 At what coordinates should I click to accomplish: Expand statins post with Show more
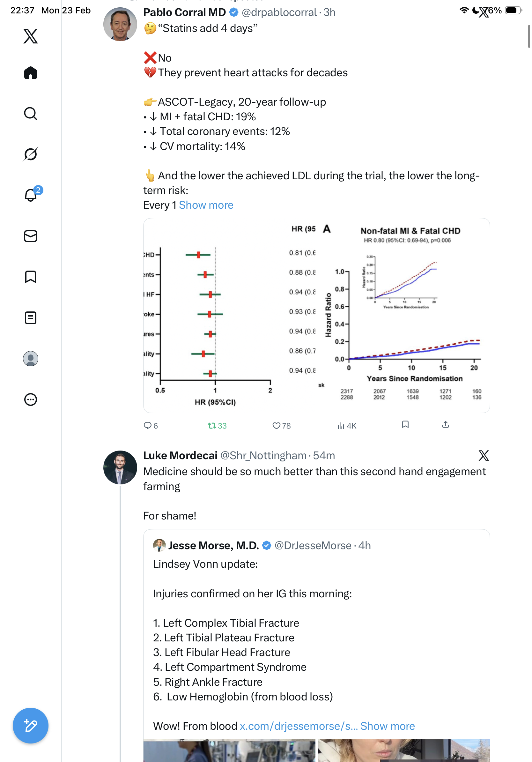click(206, 205)
